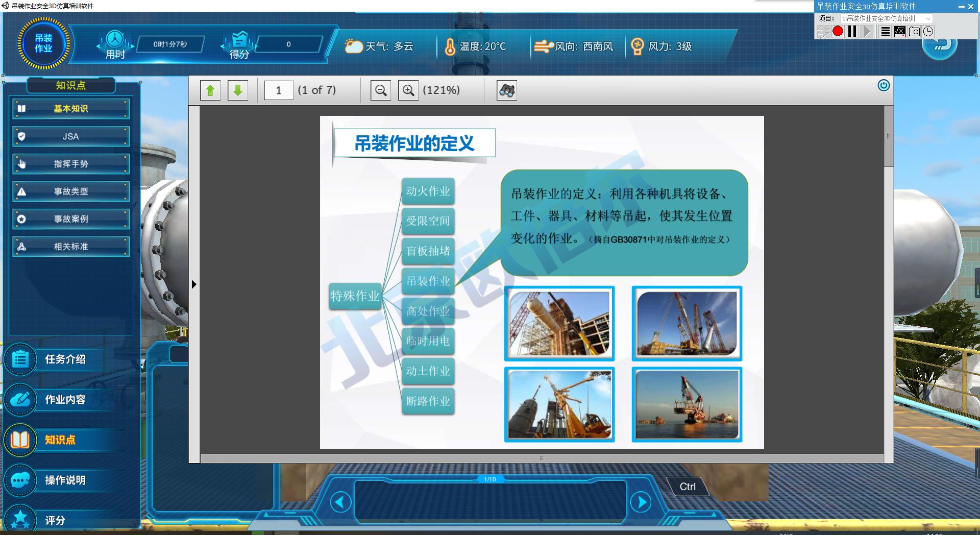
Task: Click the zoom out magnifier icon
Action: 380,90
